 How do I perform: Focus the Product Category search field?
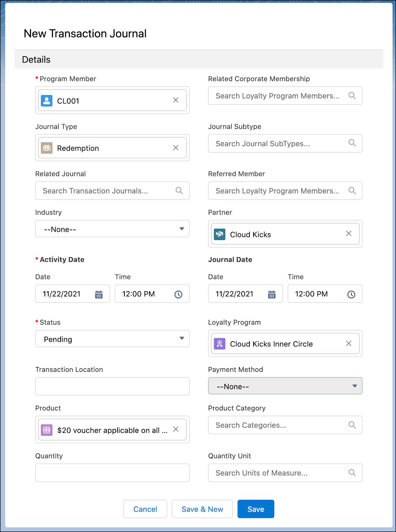(x=285, y=425)
